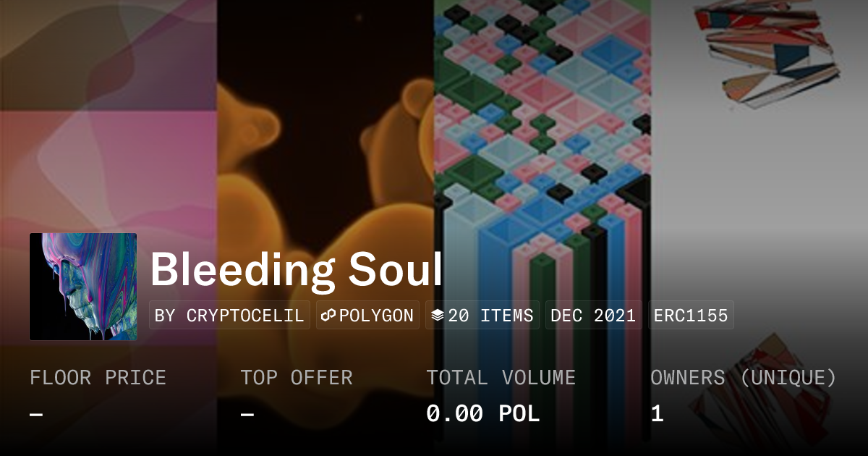The width and height of the screenshot is (868, 456).
Task: Open the orange glowing blob artwork
Action: [325, 145]
